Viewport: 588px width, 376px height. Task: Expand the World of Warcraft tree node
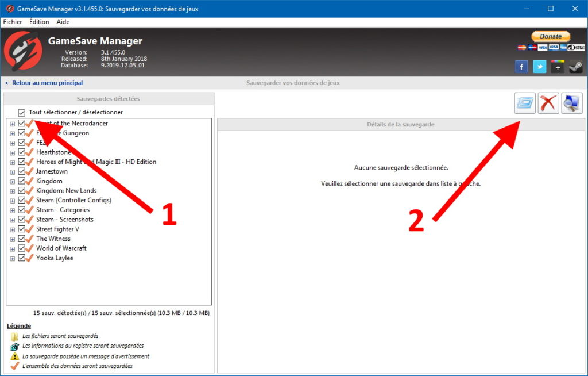13,249
